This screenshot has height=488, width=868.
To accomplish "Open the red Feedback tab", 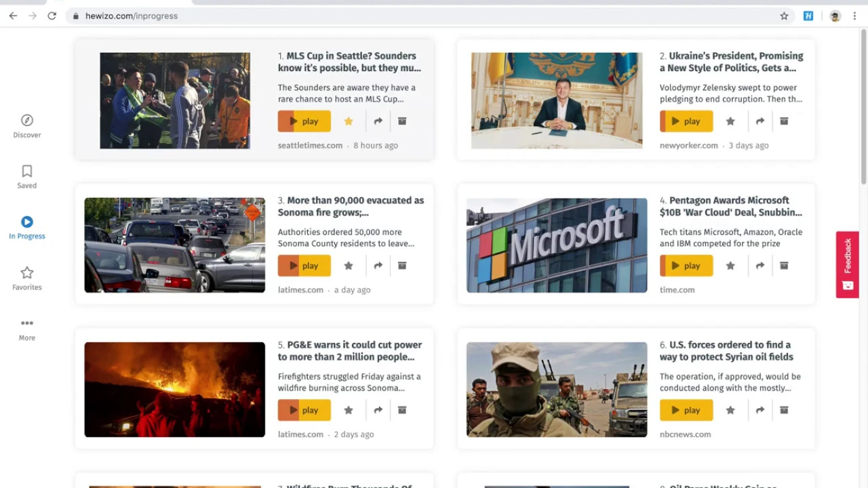I will pyautogui.click(x=848, y=264).
